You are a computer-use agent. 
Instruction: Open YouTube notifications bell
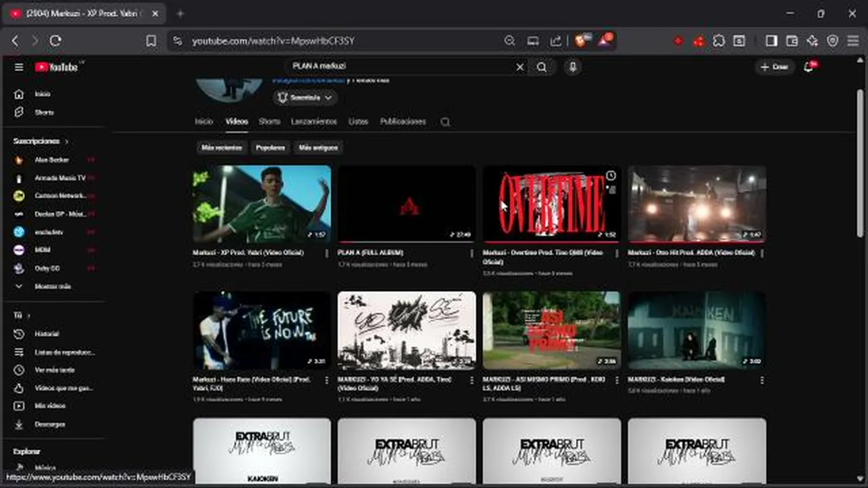coord(808,67)
